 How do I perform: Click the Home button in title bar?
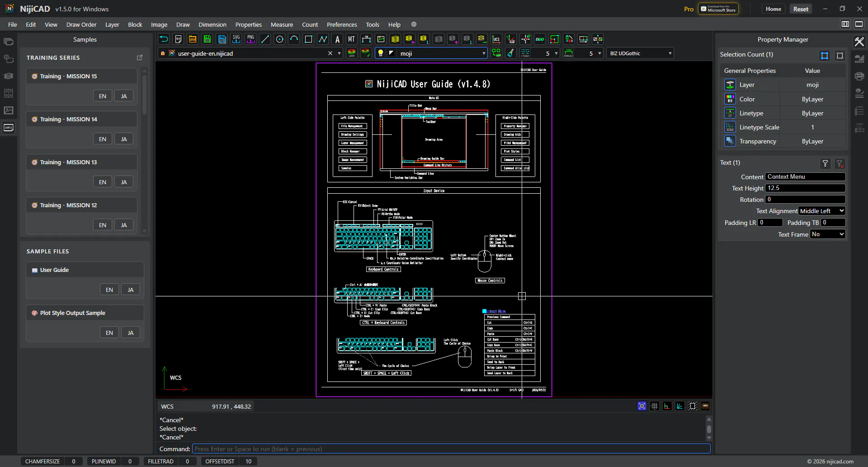pos(774,9)
